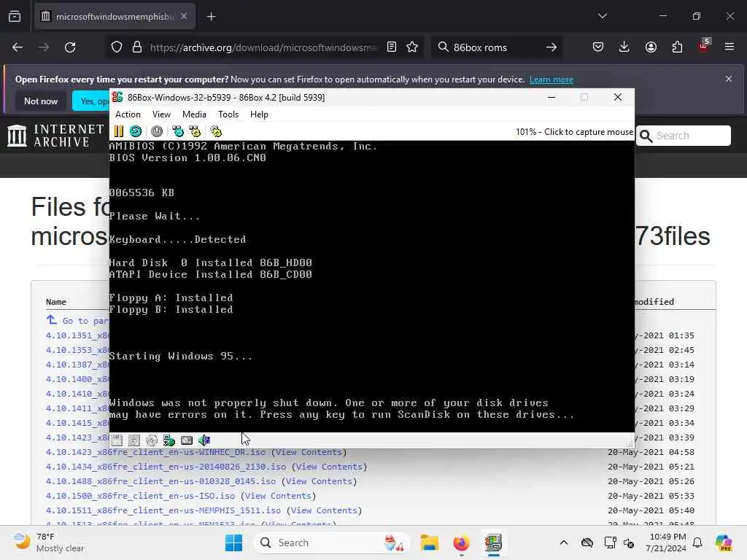Open the Media menu in 86Box
The image size is (747, 560).
click(194, 114)
